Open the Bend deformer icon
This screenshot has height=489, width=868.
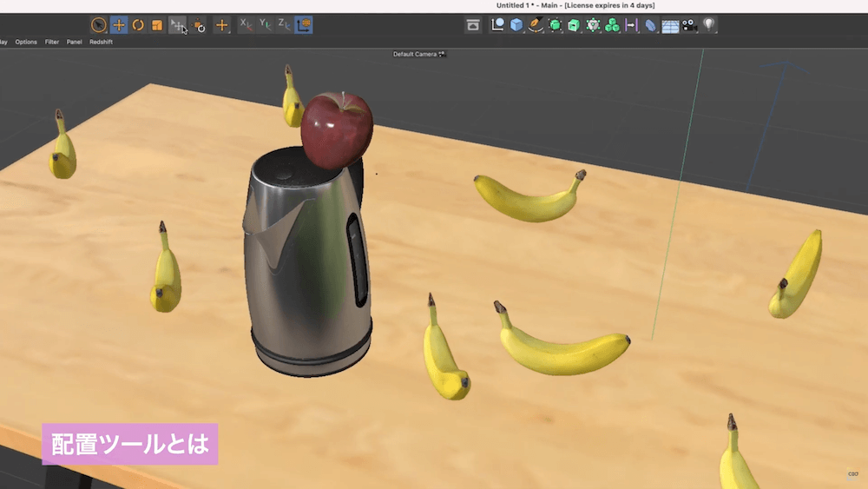(650, 25)
